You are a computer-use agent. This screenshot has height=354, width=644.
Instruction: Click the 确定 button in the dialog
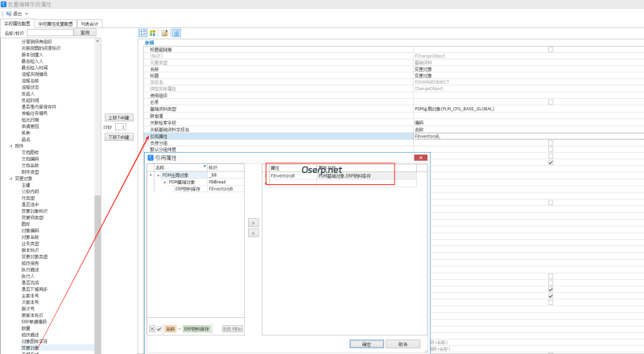(x=366, y=344)
